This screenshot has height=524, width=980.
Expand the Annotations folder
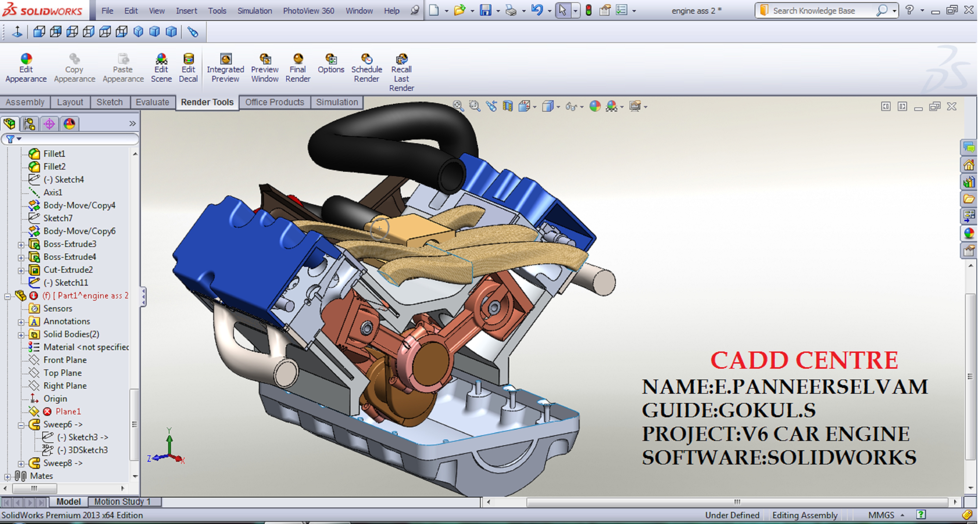click(x=21, y=322)
